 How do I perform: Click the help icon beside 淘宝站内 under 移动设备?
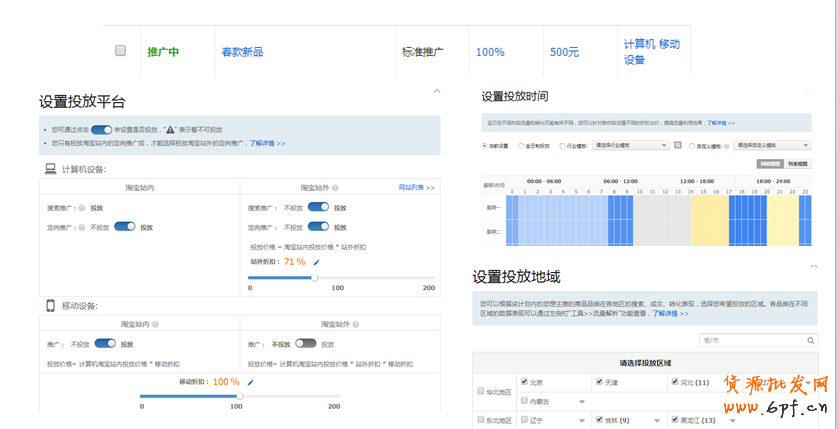156,325
